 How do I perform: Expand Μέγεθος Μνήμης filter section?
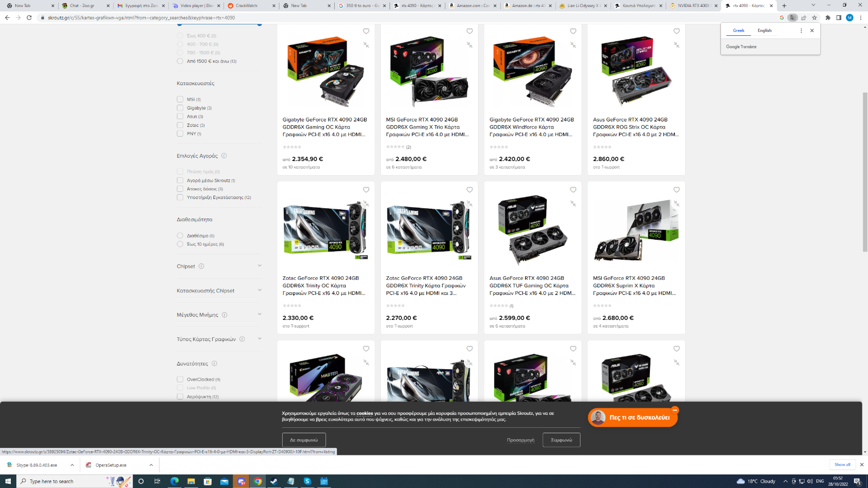pos(259,314)
